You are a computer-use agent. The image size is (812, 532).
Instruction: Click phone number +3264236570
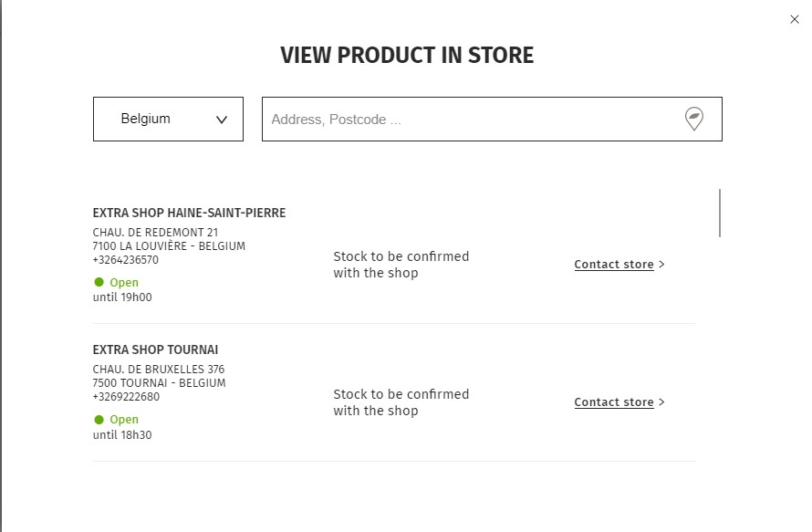pos(126,260)
